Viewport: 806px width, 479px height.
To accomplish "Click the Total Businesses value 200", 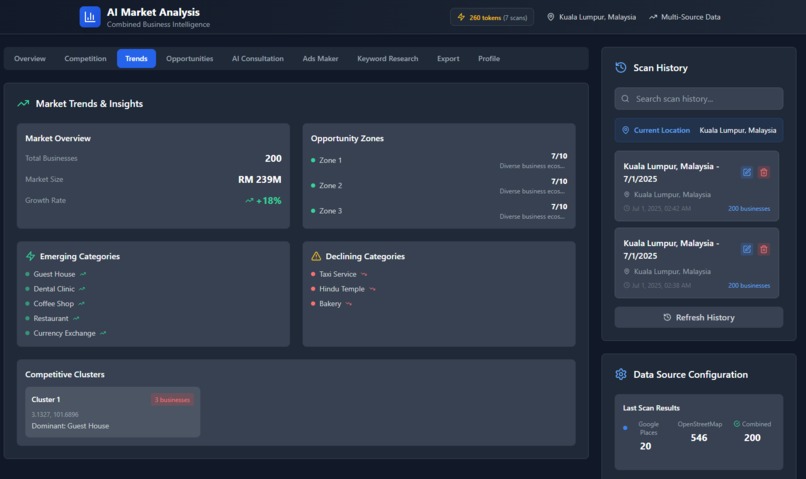I will (273, 158).
